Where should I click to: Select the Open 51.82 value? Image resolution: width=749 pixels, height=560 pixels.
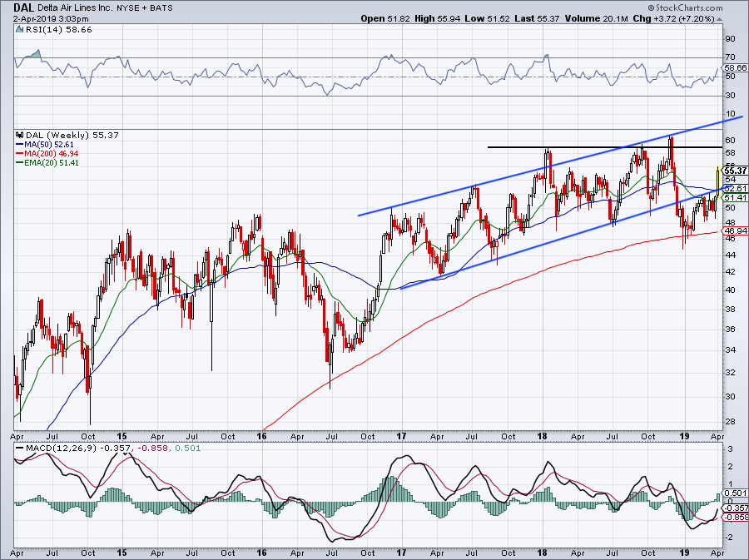click(385, 18)
